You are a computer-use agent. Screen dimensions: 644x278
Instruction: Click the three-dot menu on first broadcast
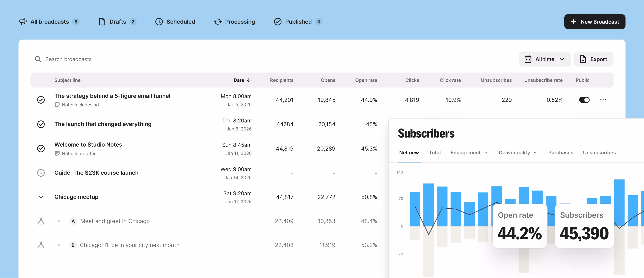point(603,100)
